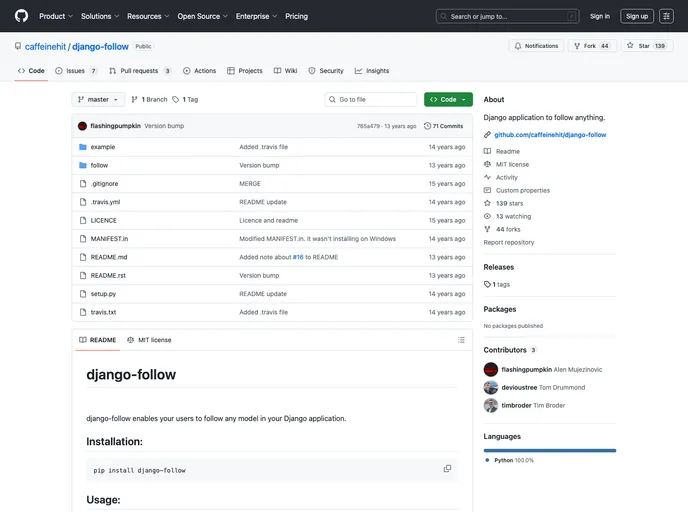This screenshot has height=512, width=688.
Task: Expand the Solutions menu
Action: (100, 16)
